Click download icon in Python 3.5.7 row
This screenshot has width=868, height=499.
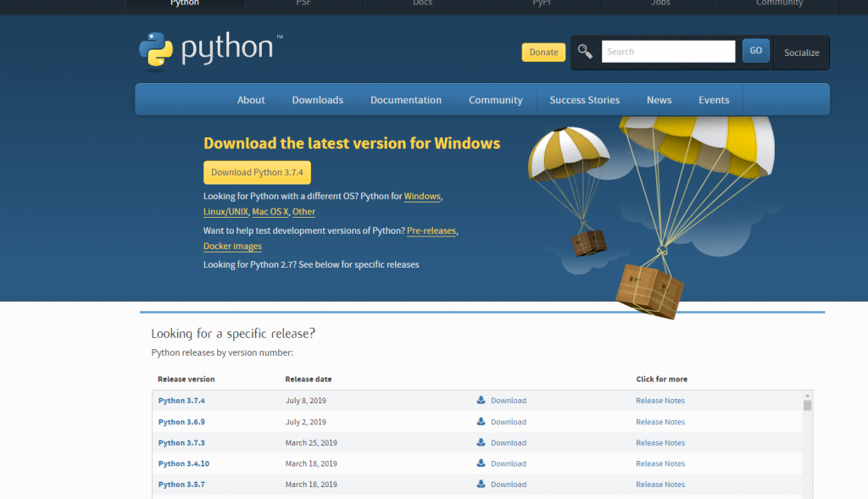[x=481, y=484]
